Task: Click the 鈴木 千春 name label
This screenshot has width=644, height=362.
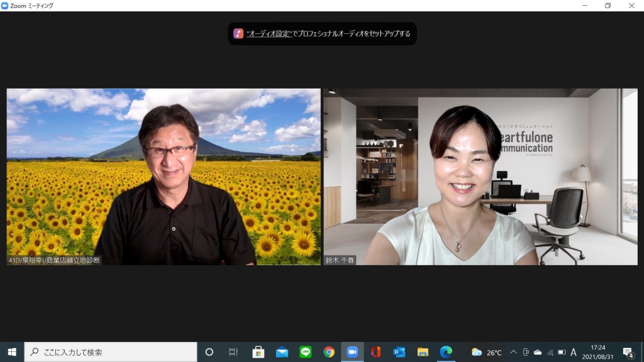Action: click(340, 260)
